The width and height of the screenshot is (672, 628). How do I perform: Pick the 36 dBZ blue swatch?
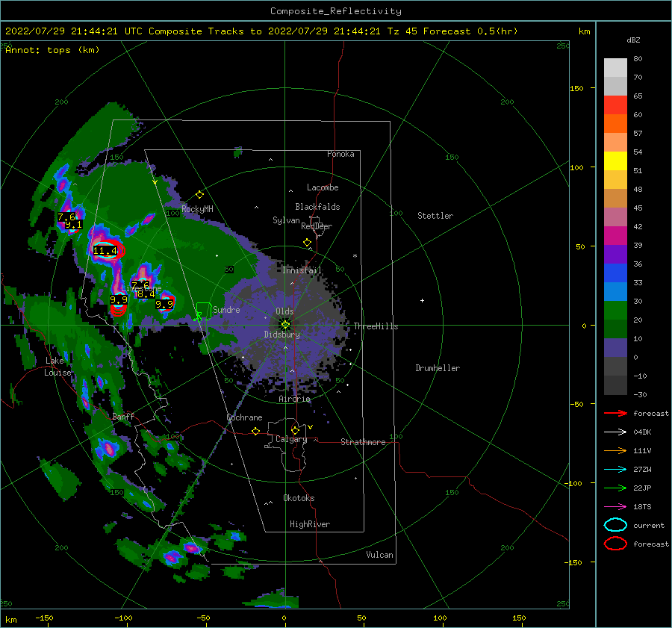615,273
